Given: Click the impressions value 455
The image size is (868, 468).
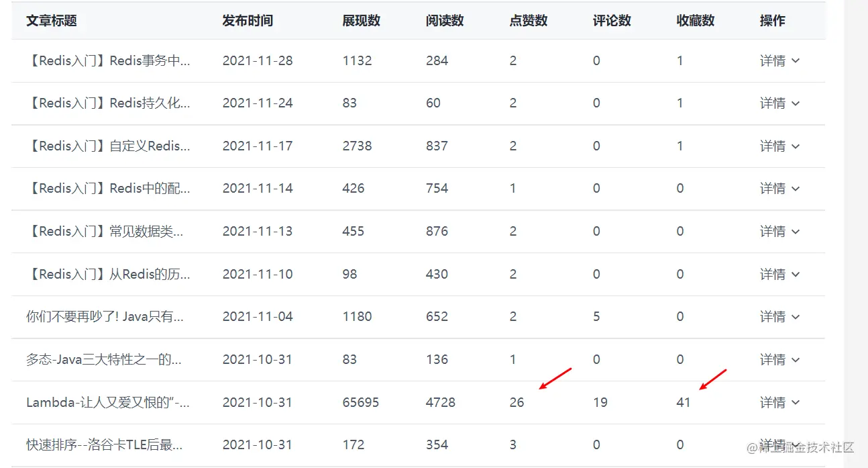Looking at the screenshot, I should (x=354, y=231).
